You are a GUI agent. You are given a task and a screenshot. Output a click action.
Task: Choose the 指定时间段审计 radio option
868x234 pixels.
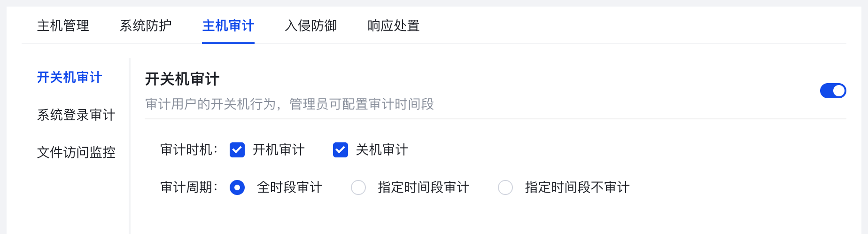tap(358, 187)
